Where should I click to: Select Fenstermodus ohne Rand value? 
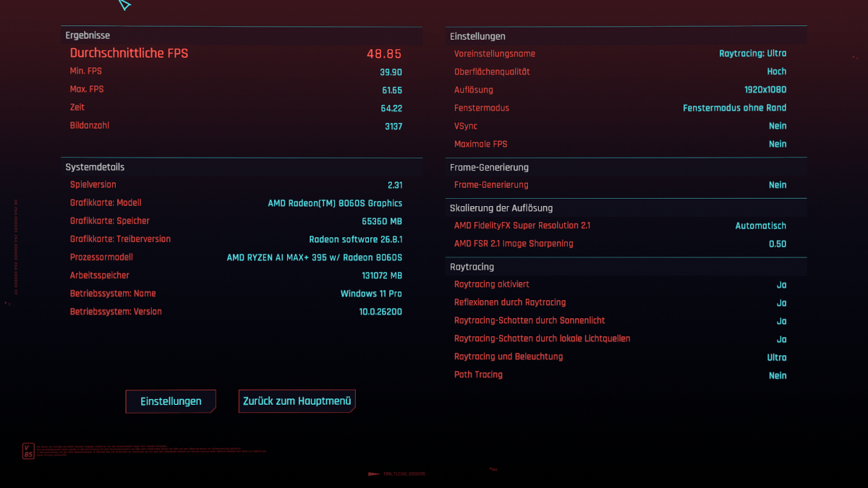point(735,108)
